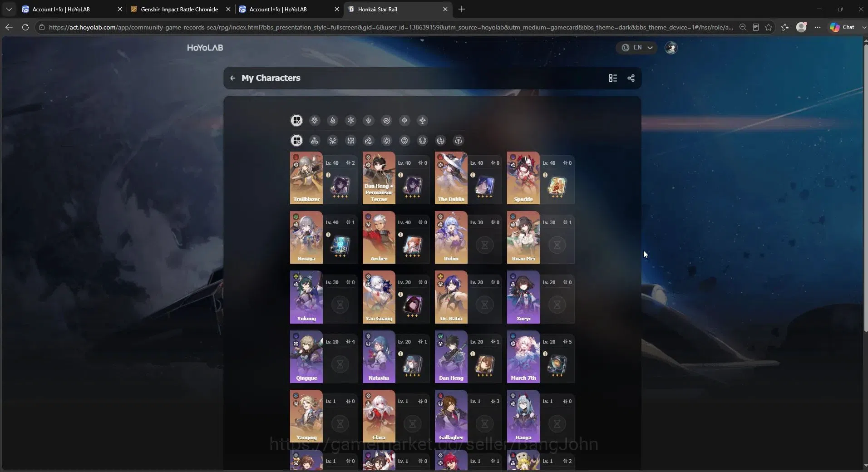This screenshot has width=868, height=472.
Task: Open browser Settings and more menu
Action: click(818, 27)
